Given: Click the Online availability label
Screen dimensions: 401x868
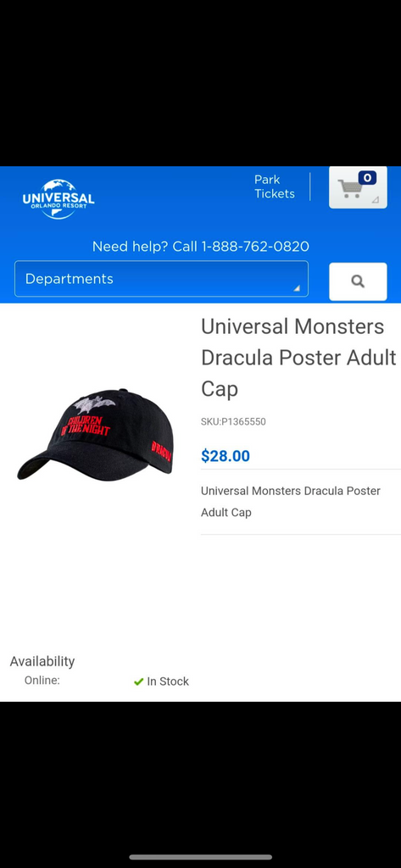Looking at the screenshot, I should pyautogui.click(x=42, y=681).
